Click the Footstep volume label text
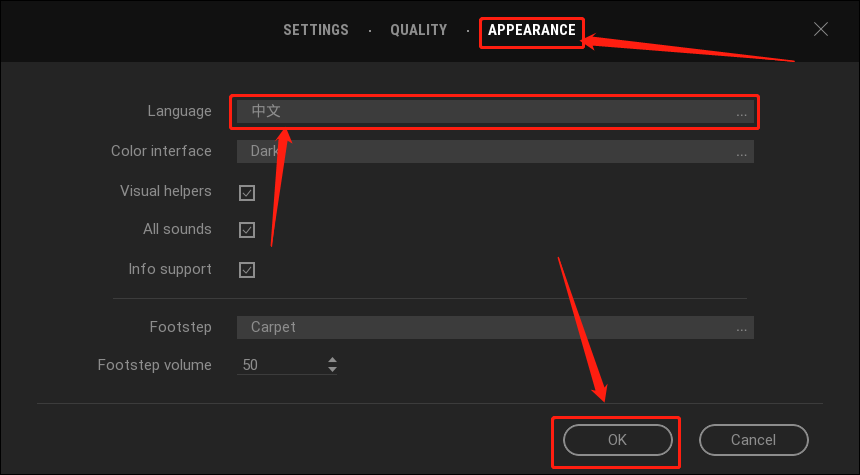Screen dimensions: 860x475 pyautogui.click(x=155, y=365)
